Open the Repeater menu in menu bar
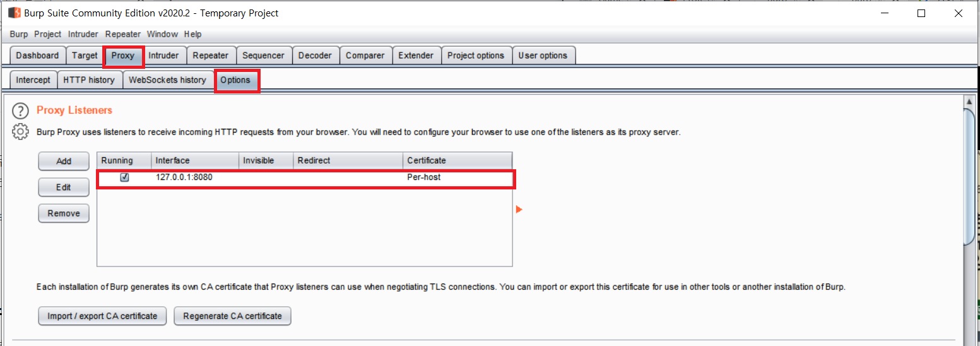The width and height of the screenshot is (980, 346). (123, 34)
